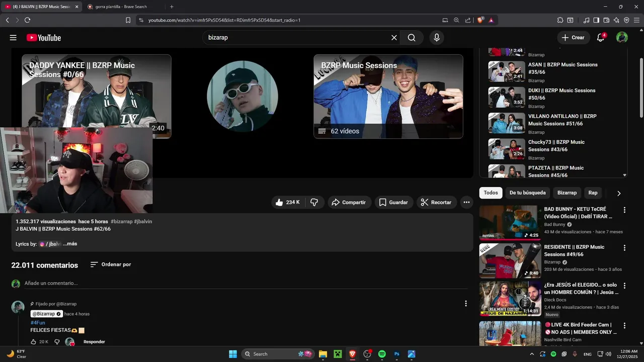Open Brave VPN shield icon

(x=626, y=20)
